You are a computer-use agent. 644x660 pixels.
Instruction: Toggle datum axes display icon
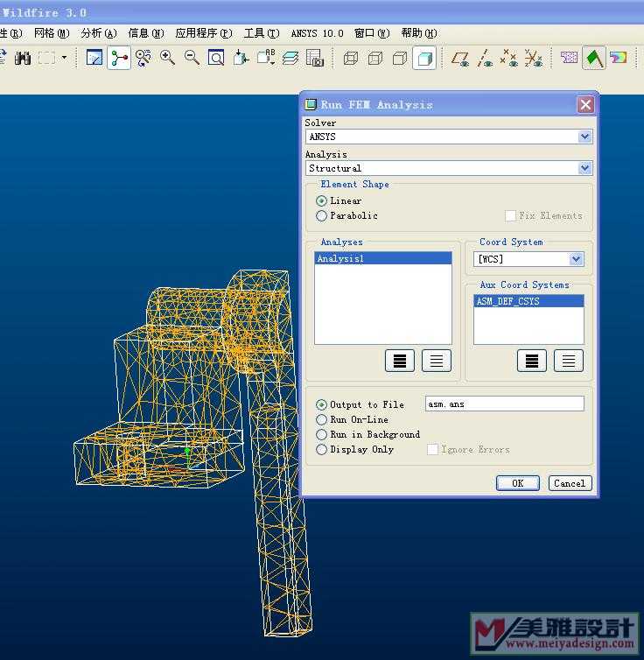[485, 58]
